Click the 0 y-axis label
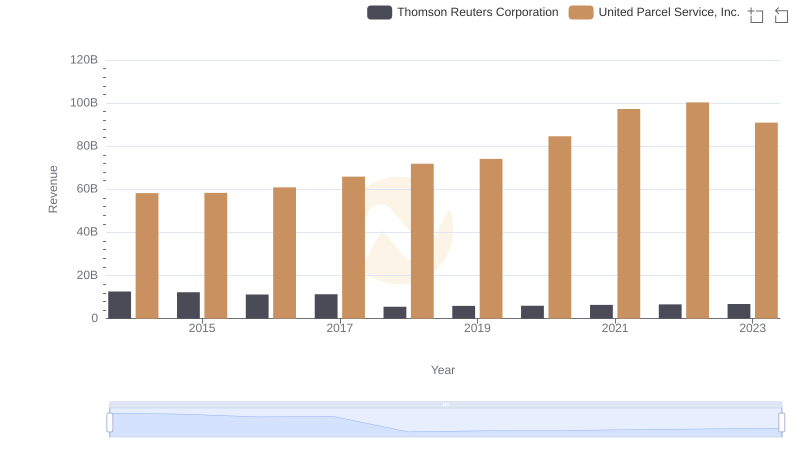 click(x=94, y=318)
